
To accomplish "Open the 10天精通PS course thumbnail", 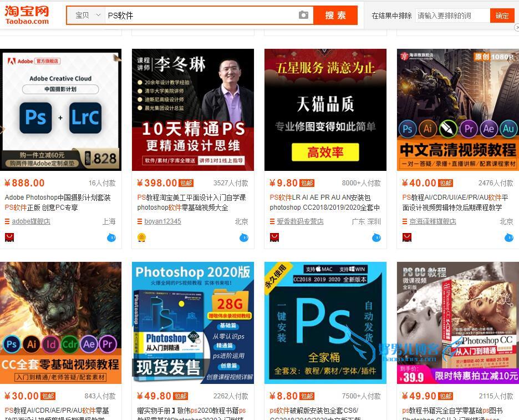I will 193,110.
